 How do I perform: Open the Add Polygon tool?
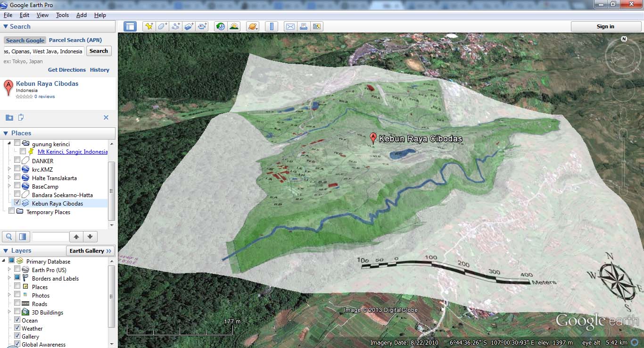(162, 26)
